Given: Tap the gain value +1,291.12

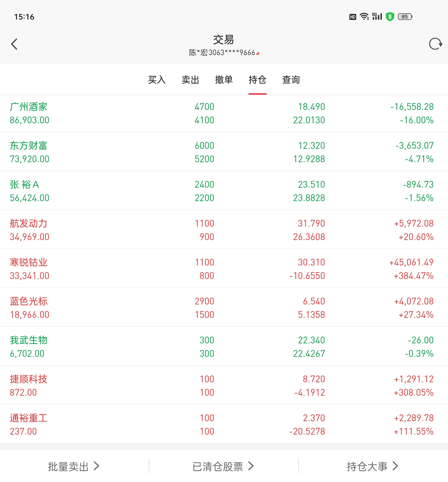Looking at the screenshot, I should point(414,379).
